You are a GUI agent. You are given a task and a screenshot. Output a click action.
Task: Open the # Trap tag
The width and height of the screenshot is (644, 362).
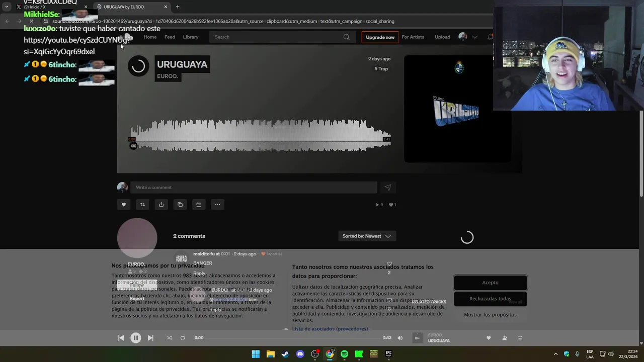[x=381, y=69]
